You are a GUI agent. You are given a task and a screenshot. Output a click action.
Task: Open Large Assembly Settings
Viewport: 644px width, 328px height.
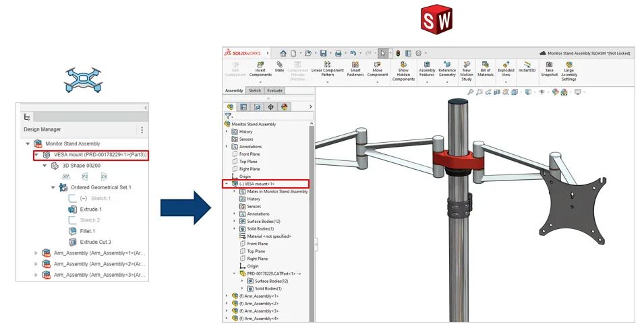pyautogui.click(x=569, y=71)
